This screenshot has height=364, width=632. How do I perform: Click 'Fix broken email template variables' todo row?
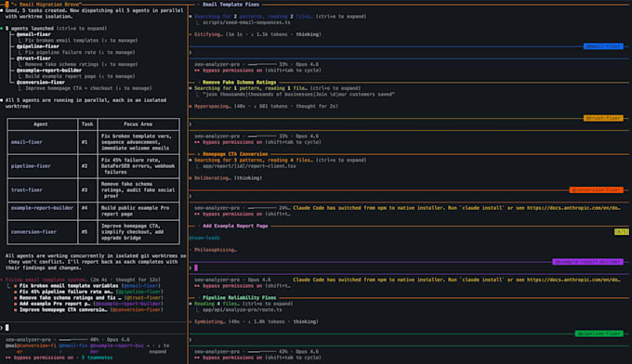87,286
